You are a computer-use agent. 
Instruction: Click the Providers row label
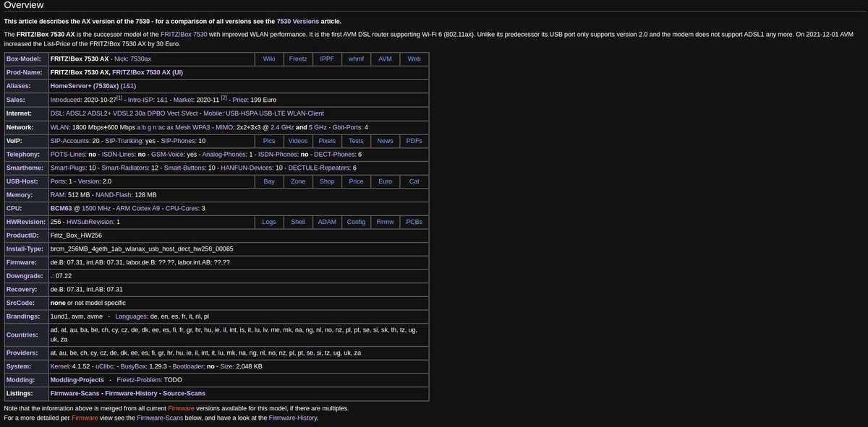click(23, 353)
